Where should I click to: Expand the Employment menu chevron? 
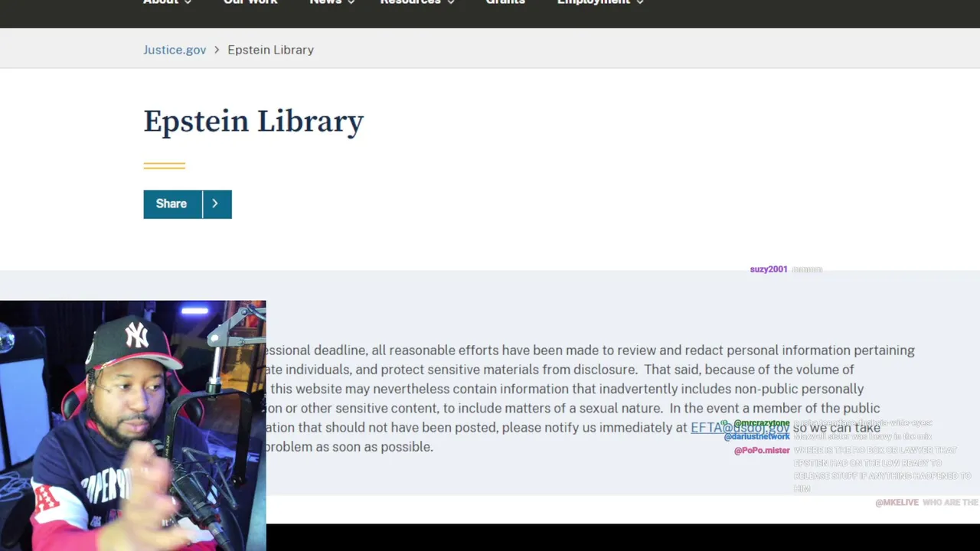click(x=640, y=2)
